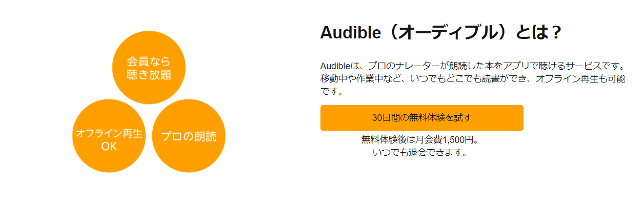Click オーディブル katakana text in the heading

pos(448,33)
